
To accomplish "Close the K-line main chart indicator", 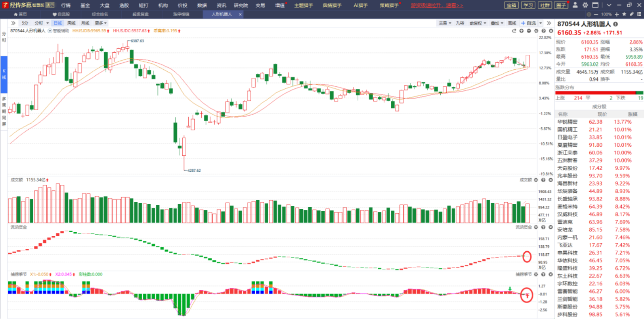I will [551, 31].
